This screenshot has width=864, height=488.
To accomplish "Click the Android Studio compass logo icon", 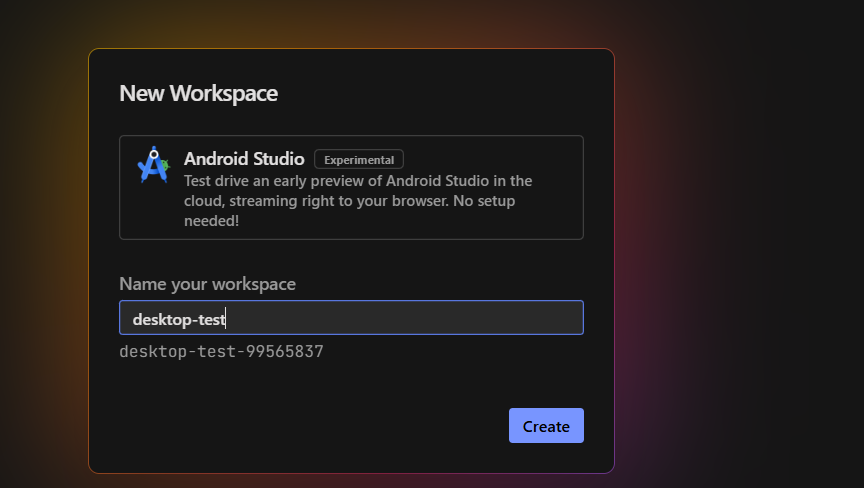I will coord(153,164).
